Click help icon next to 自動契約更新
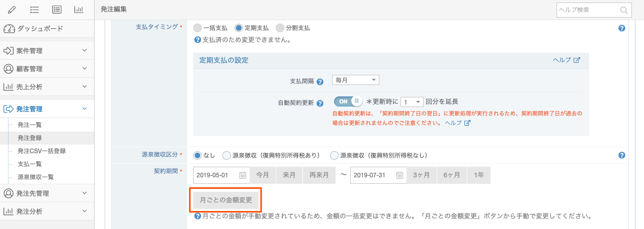Screen dimensions: 644x229 (320, 103)
